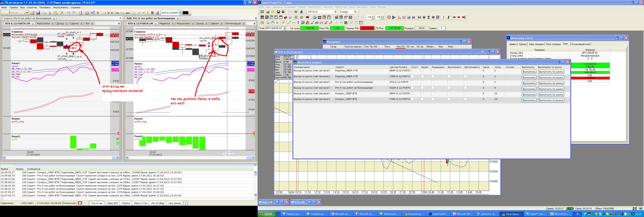644x217 pixels.
Task: Toggle Разрешено checkbox for GAZR-6.12:FORTS row
Action: 433,88
